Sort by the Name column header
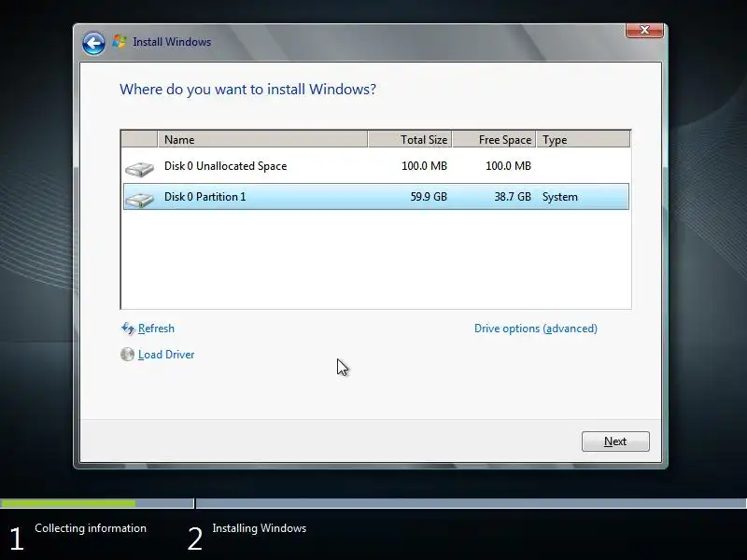This screenshot has height=560, width=747. [262, 139]
